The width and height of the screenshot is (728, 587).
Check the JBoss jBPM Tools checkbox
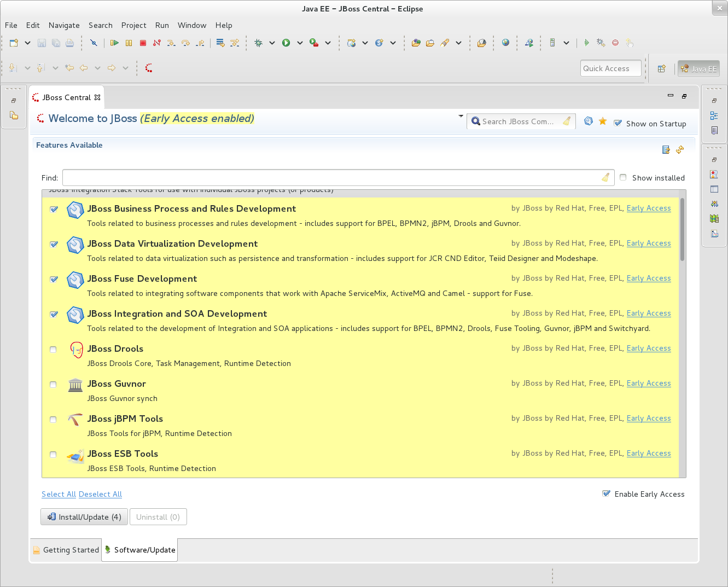[x=53, y=420]
